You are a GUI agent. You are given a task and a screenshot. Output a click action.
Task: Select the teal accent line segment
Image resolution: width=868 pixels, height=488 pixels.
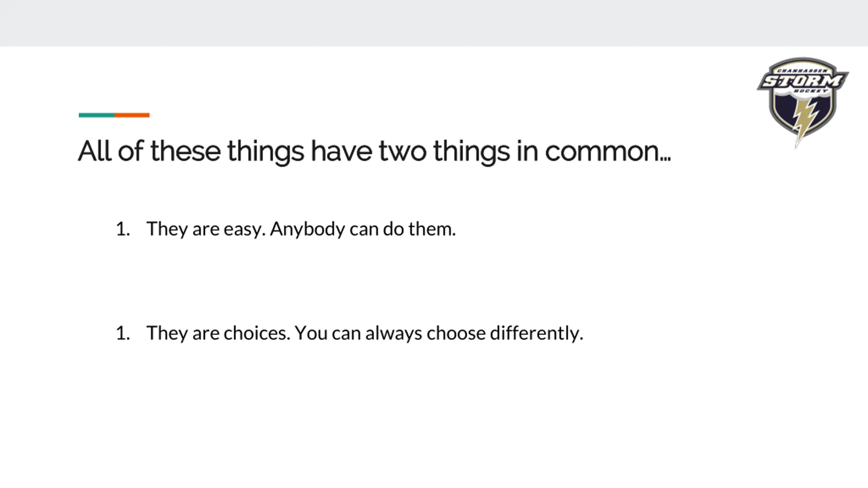(x=97, y=115)
